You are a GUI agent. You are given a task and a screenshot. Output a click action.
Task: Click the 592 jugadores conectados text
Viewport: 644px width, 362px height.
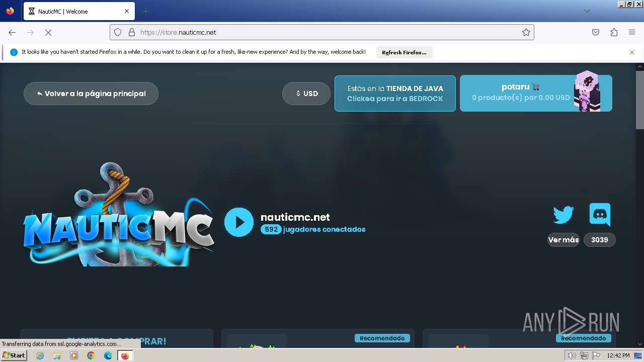tap(313, 229)
